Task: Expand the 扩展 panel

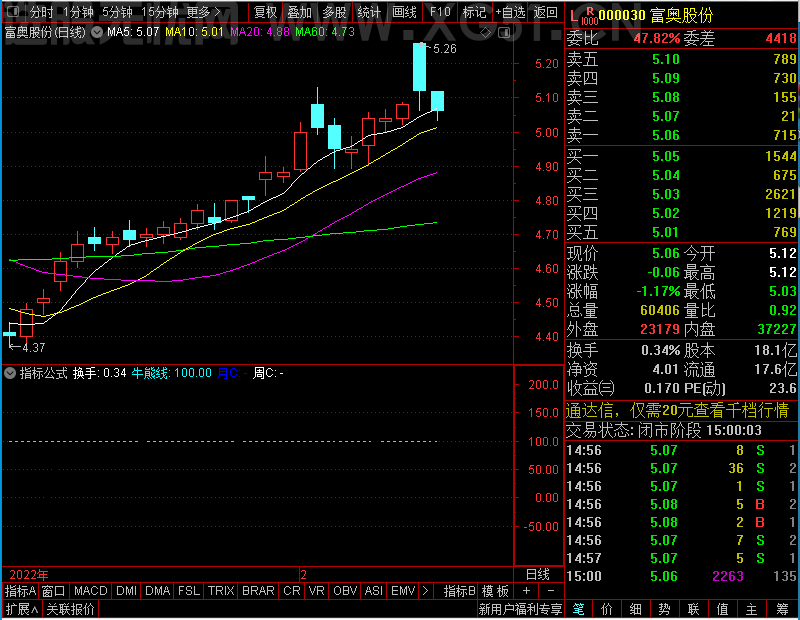Action: click(22, 609)
